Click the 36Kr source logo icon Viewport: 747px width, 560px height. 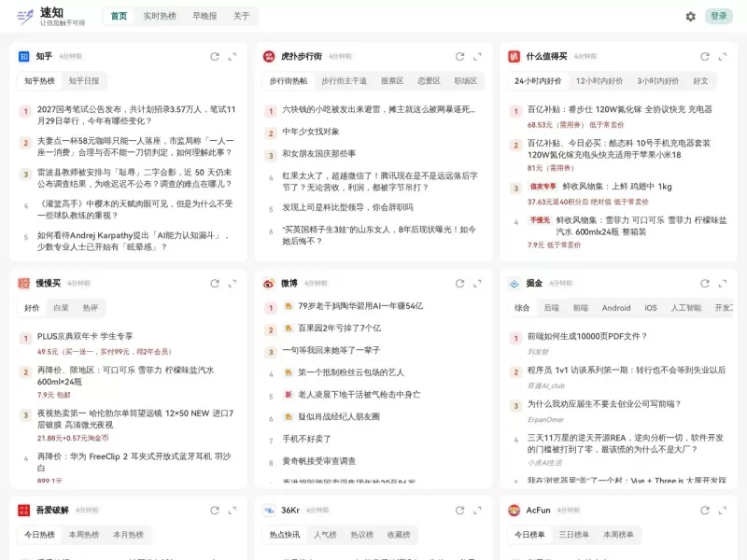(269, 511)
